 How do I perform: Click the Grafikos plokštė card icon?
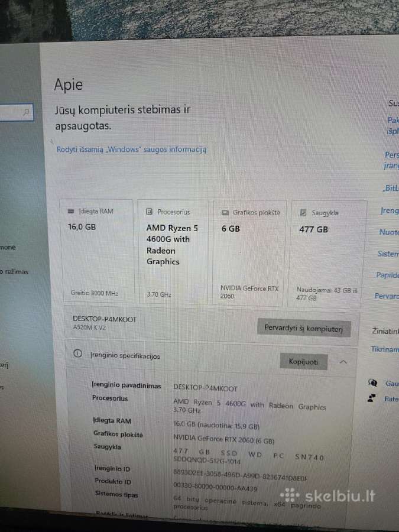tap(225, 212)
